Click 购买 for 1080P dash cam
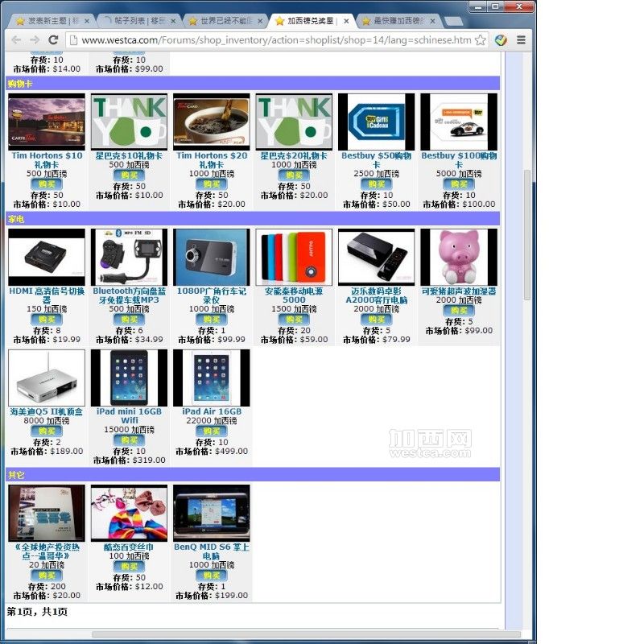Image resolution: width=644 pixels, height=644 pixels. tap(212, 319)
